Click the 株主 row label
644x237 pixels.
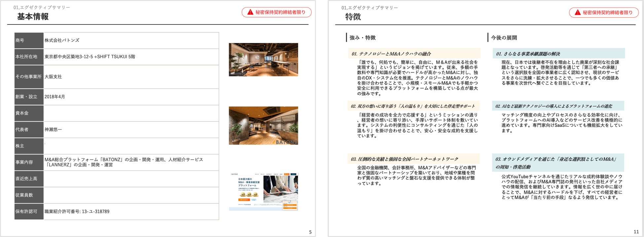(x=29, y=146)
